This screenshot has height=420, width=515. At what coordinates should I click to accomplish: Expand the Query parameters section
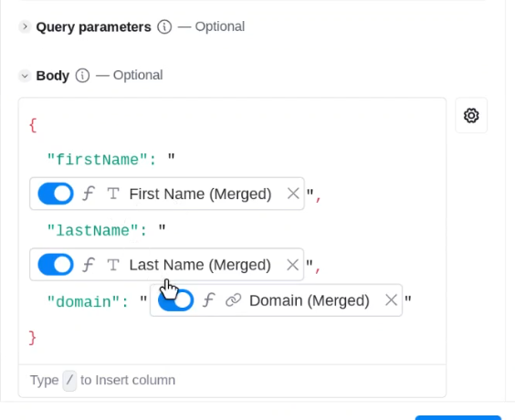25,26
